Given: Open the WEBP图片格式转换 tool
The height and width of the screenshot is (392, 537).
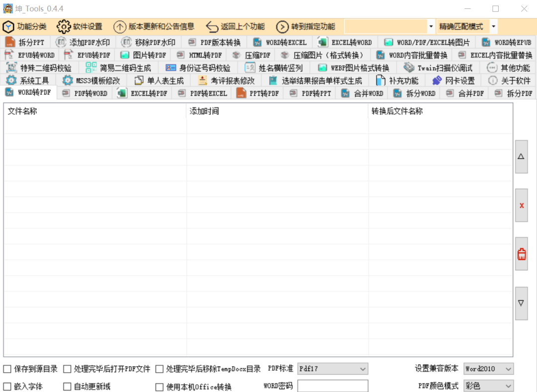Looking at the screenshot, I should [x=355, y=68].
